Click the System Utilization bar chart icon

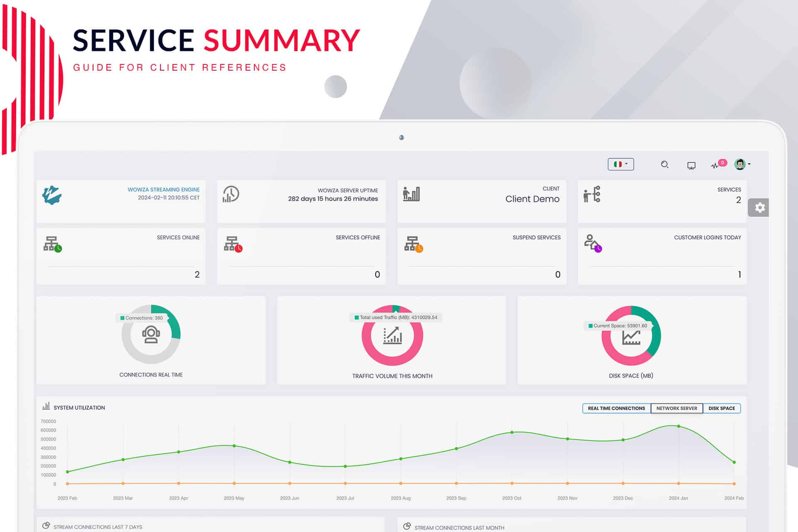46,406
